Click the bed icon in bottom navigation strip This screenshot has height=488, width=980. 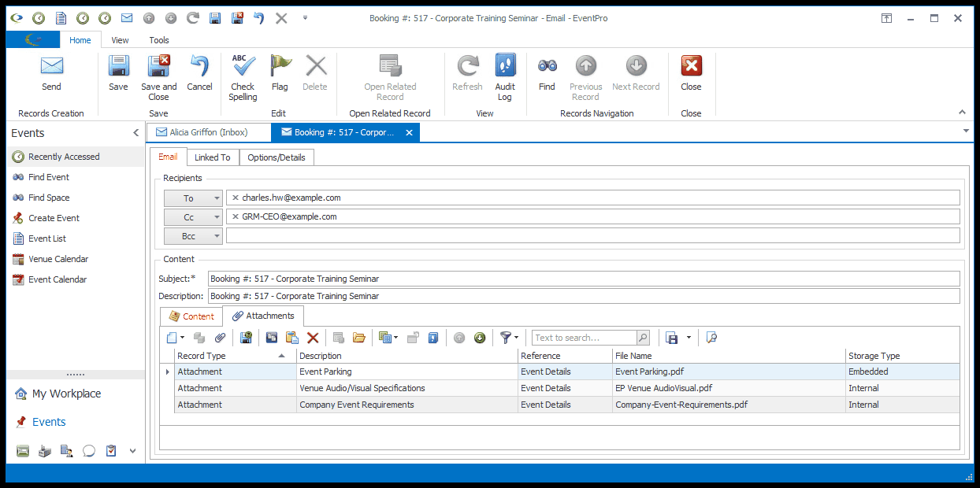(x=23, y=451)
